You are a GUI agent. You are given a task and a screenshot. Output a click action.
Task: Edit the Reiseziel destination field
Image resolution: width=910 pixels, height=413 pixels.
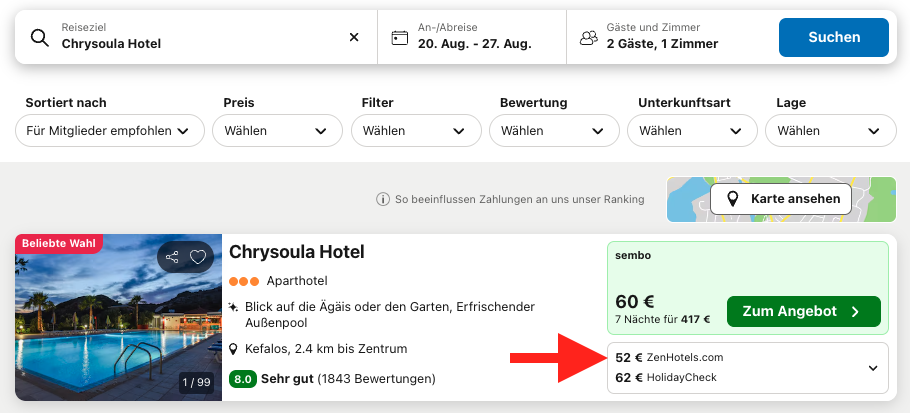coord(196,37)
